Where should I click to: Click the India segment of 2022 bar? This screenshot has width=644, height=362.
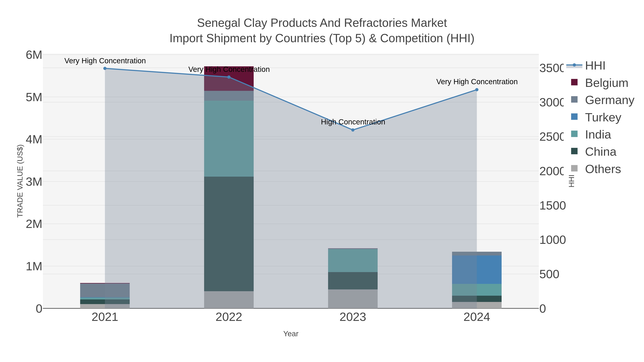(x=229, y=139)
